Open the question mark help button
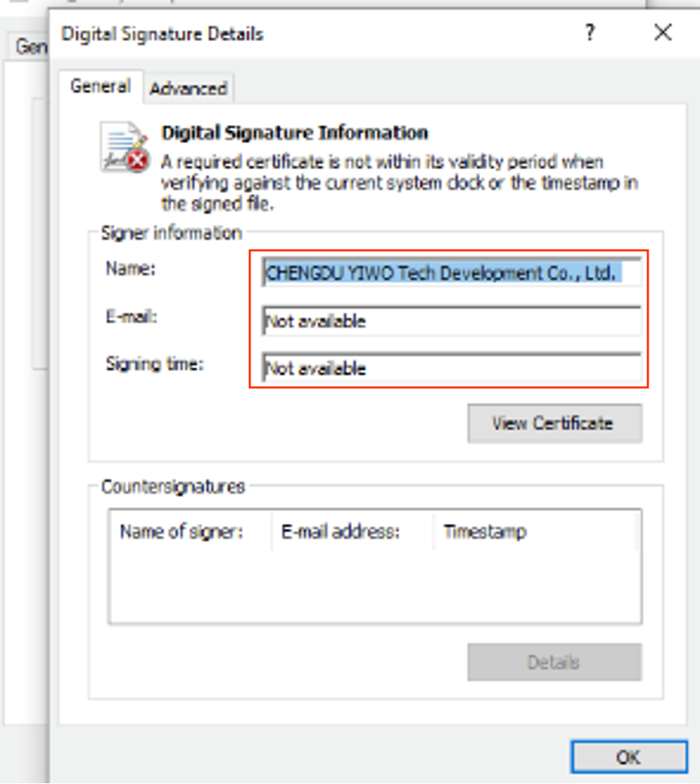Image resolution: width=700 pixels, height=784 pixels. [x=590, y=33]
